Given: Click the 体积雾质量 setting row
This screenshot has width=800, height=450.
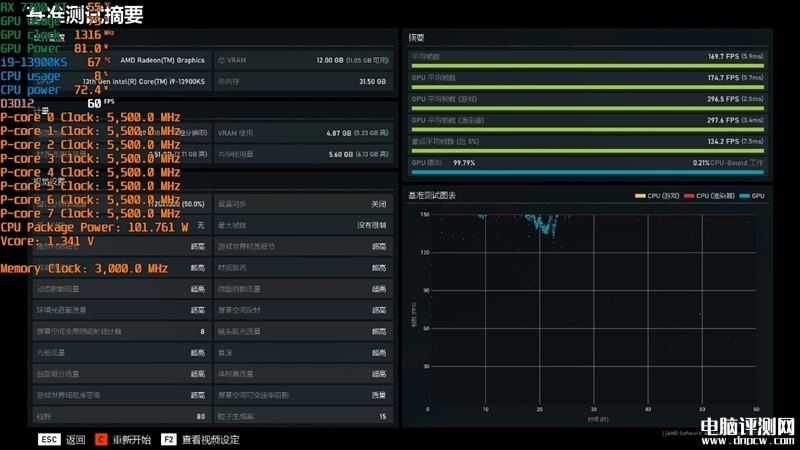Looking at the screenshot, I should pos(303,374).
